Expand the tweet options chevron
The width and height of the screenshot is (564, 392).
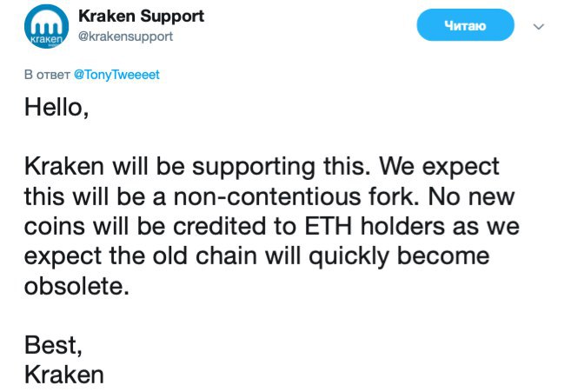tap(538, 27)
